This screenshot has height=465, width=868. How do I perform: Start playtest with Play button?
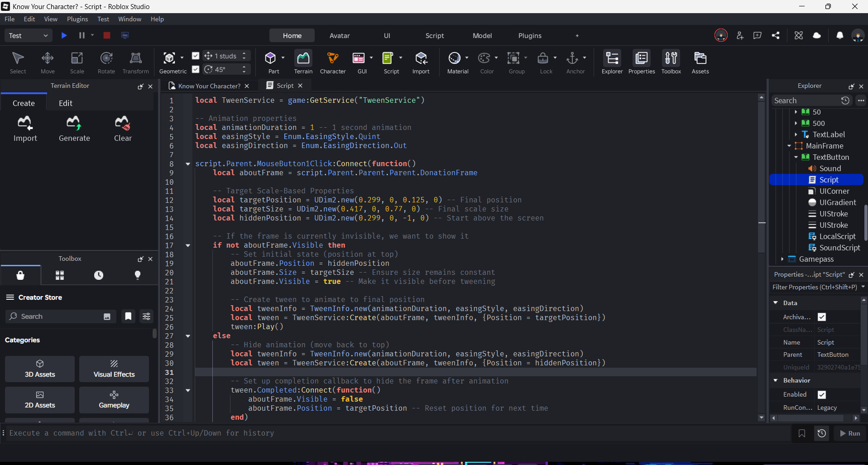tap(64, 35)
